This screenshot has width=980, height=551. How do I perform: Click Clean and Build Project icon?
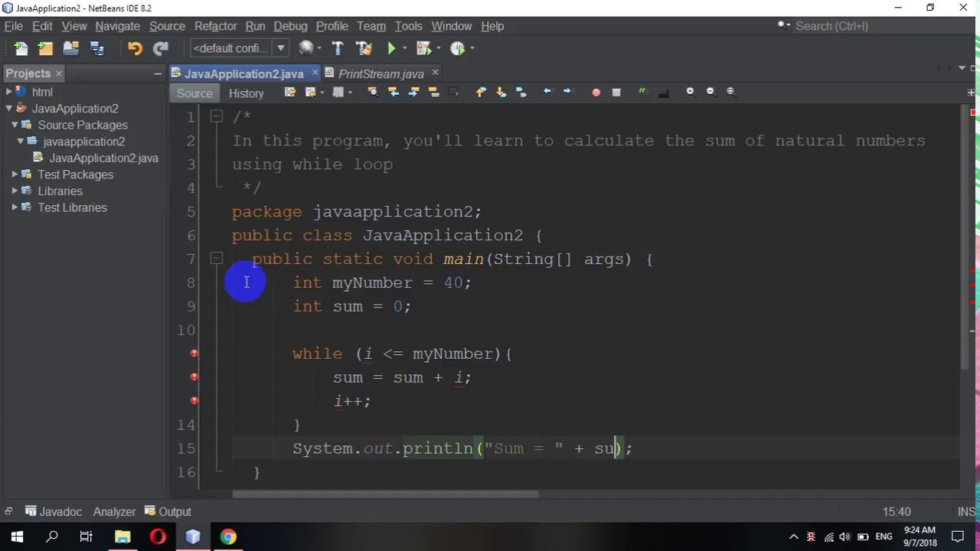pyautogui.click(x=364, y=48)
